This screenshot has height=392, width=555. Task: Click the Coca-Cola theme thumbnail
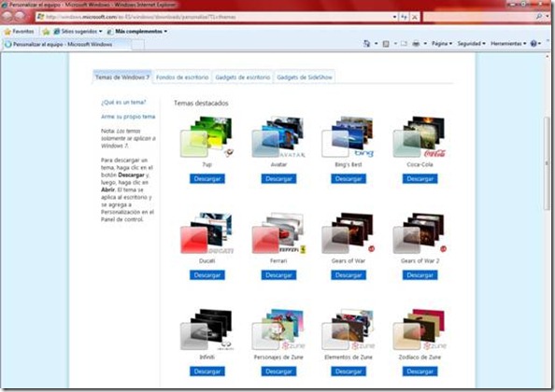click(420, 137)
